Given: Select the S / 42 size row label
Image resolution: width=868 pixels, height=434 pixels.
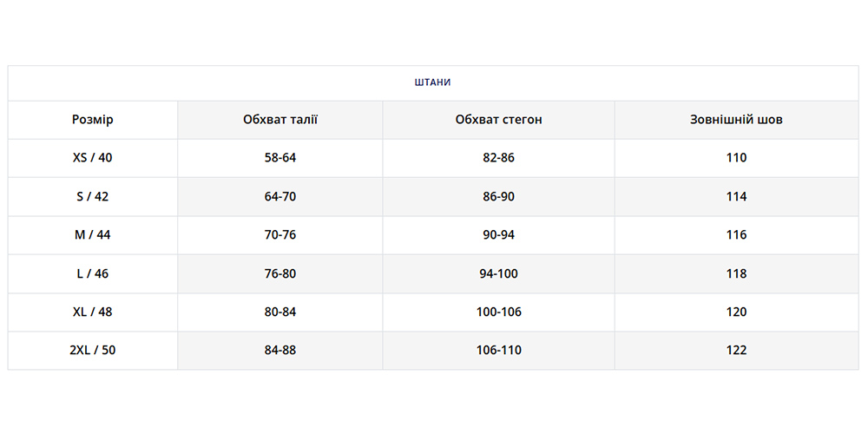Looking at the screenshot, I should tap(93, 196).
